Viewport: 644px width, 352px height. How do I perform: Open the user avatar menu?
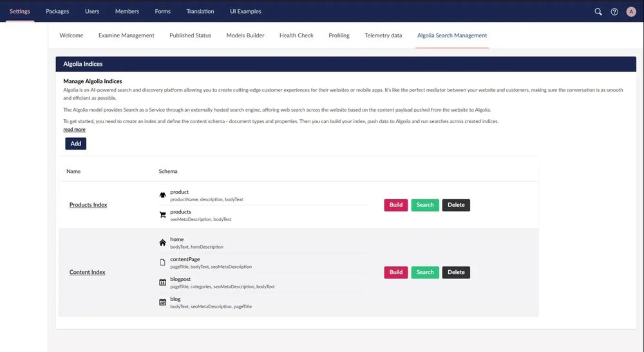(x=631, y=12)
